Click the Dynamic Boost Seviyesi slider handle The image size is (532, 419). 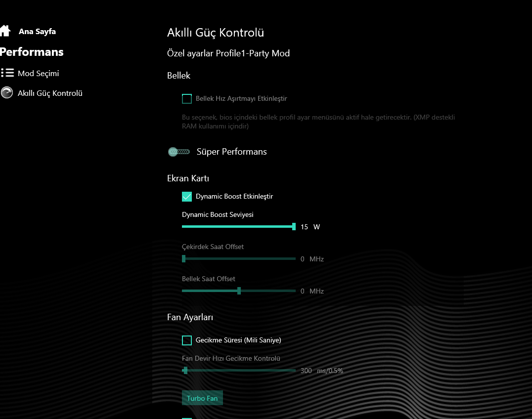point(294,226)
